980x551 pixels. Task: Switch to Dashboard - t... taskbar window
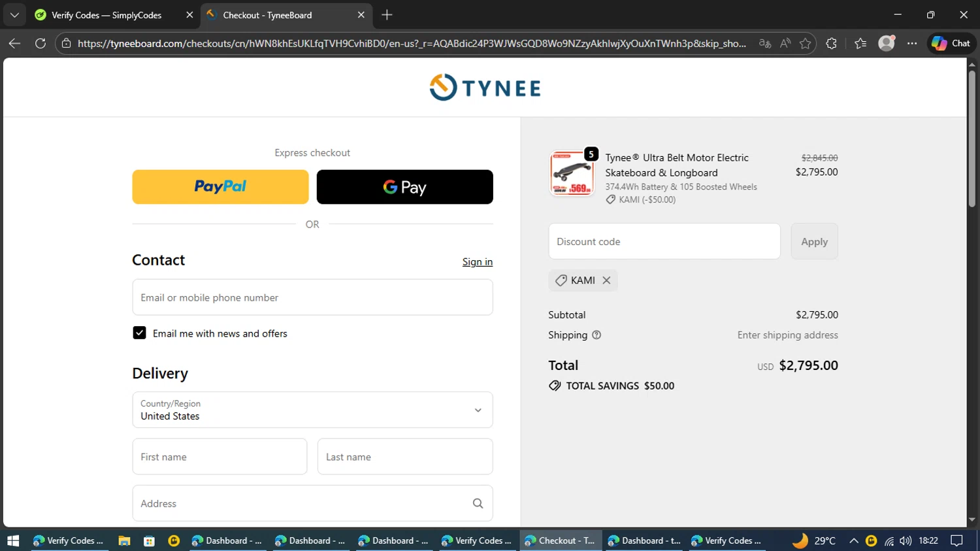pos(644,541)
